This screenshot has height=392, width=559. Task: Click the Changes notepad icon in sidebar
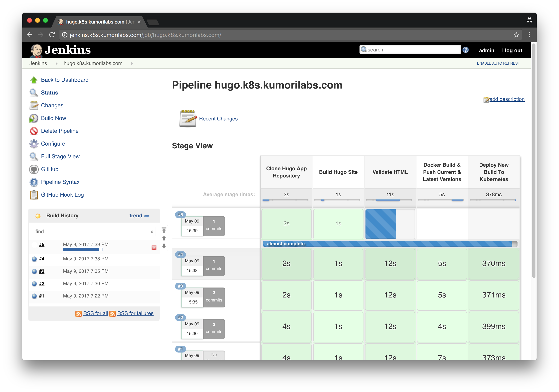pyautogui.click(x=34, y=105)
